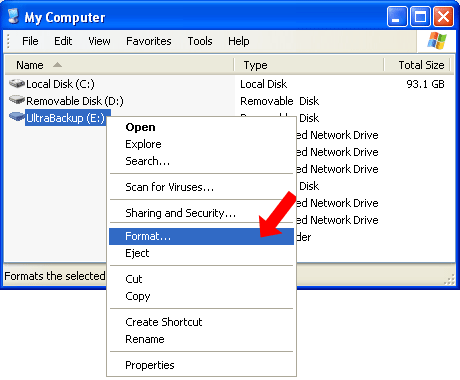Click the Removable Disk (D:) drive icon
Screen dimensions: 460x380
coord(17,100)
